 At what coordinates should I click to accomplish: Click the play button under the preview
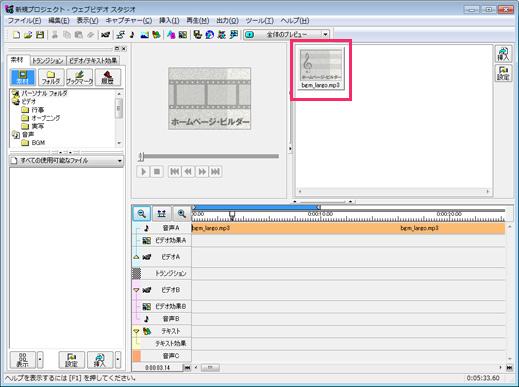(143, 172)
